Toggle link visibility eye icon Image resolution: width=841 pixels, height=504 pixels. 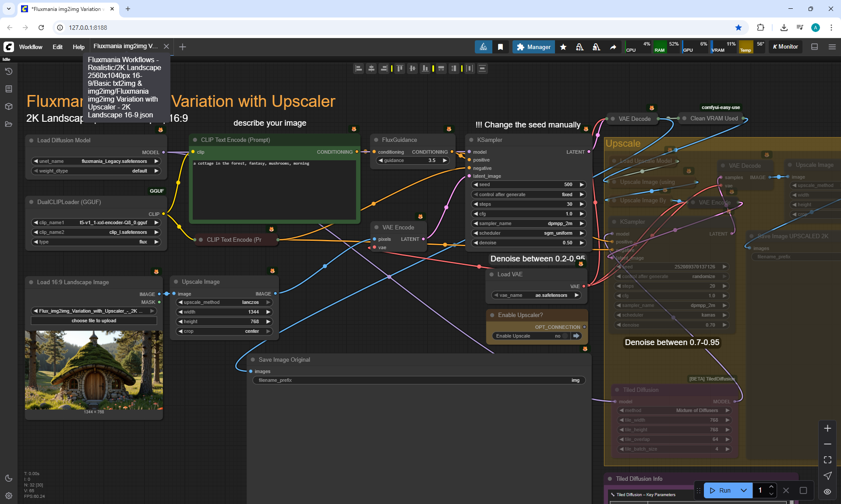point(827,491)
